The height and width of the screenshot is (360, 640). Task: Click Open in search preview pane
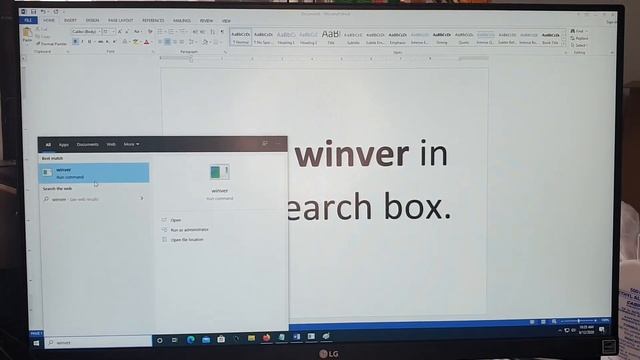[x=176, y=220]
